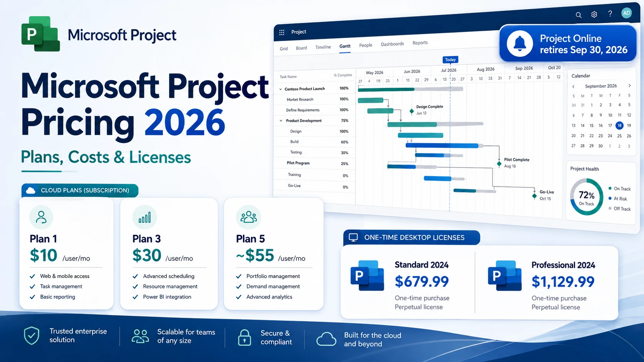Switch to the Dashboards tab
Screen dimensions: 644x362
392,44
